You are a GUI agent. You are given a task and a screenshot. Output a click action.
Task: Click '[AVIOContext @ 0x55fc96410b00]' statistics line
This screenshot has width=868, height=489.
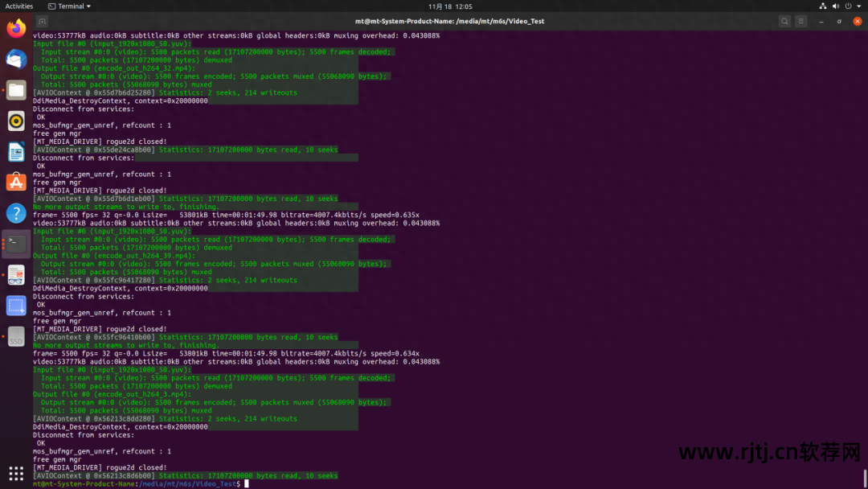[185, 337]
